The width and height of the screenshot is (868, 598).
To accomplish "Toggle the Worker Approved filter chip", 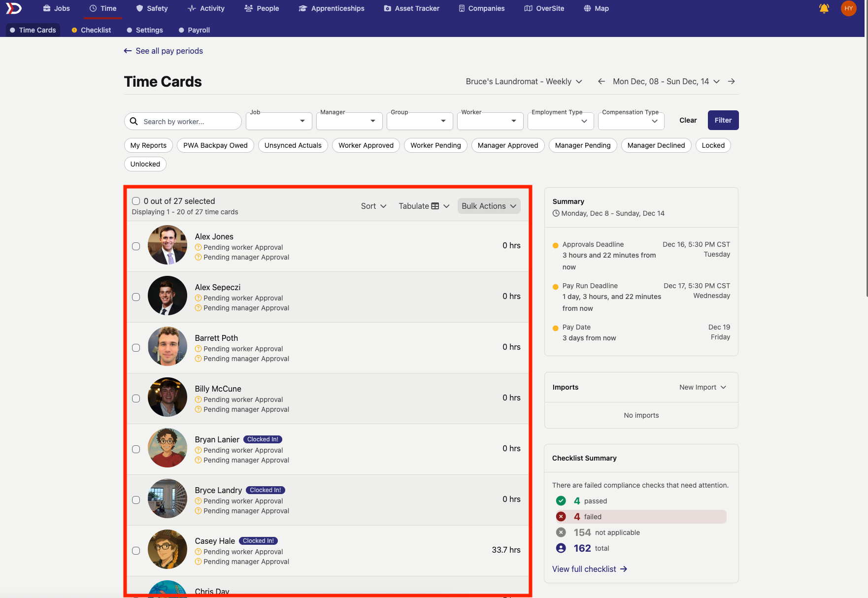I will point(366,145).
